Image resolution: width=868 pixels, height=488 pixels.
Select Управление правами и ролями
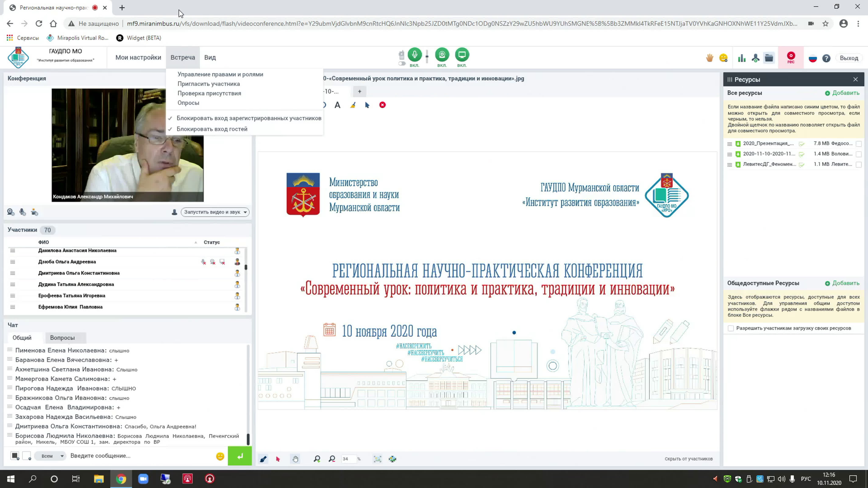(220, 74)
